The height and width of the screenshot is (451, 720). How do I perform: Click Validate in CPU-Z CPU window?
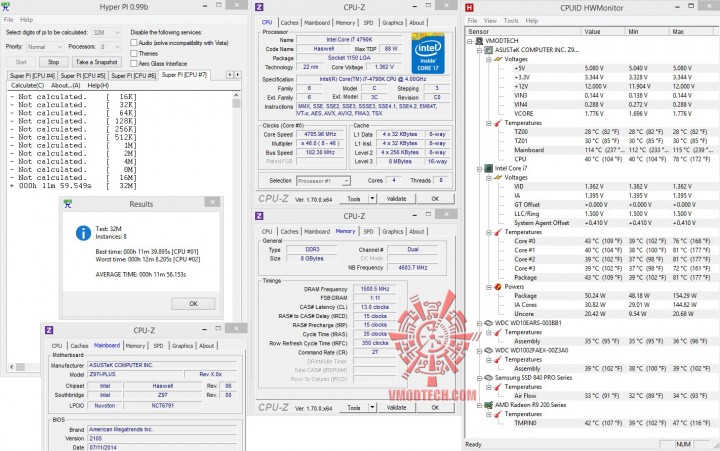tap(396, 199)
